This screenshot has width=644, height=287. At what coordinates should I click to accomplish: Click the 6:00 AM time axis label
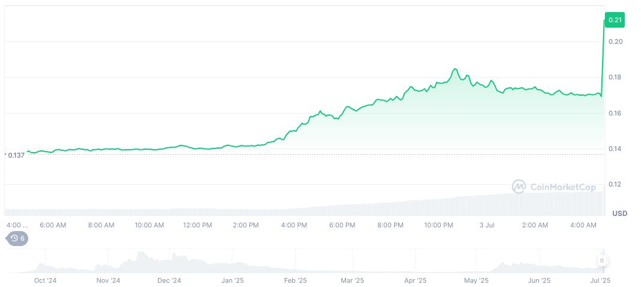[x=53, y=225]
